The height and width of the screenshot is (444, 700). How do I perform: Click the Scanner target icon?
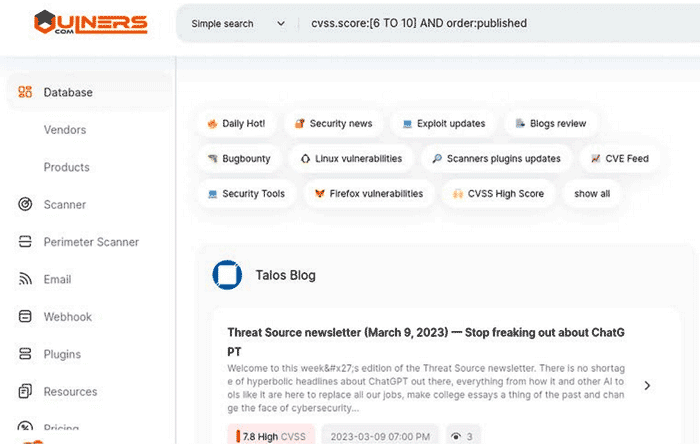click(x=26, y=205)
